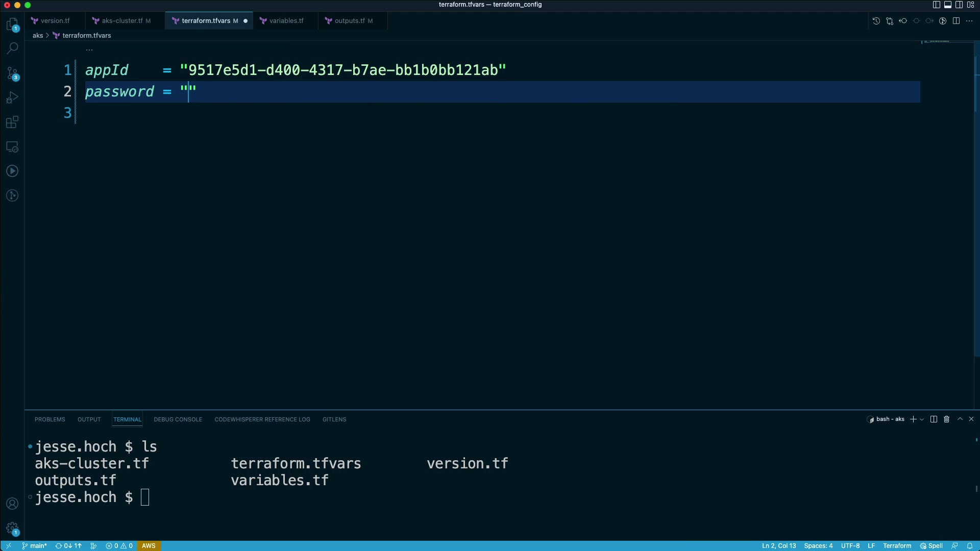Click the file history clock icon
980x551 pixels.
876,21
